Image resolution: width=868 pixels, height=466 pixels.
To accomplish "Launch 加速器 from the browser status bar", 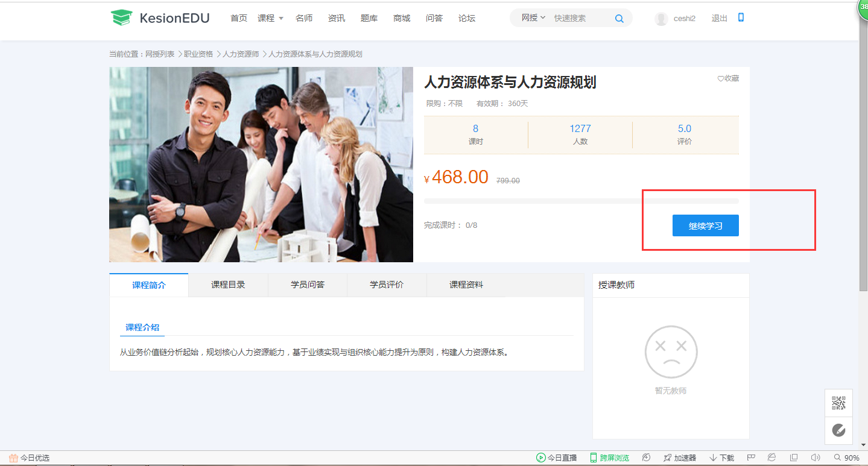I will (x=679, y=458).
